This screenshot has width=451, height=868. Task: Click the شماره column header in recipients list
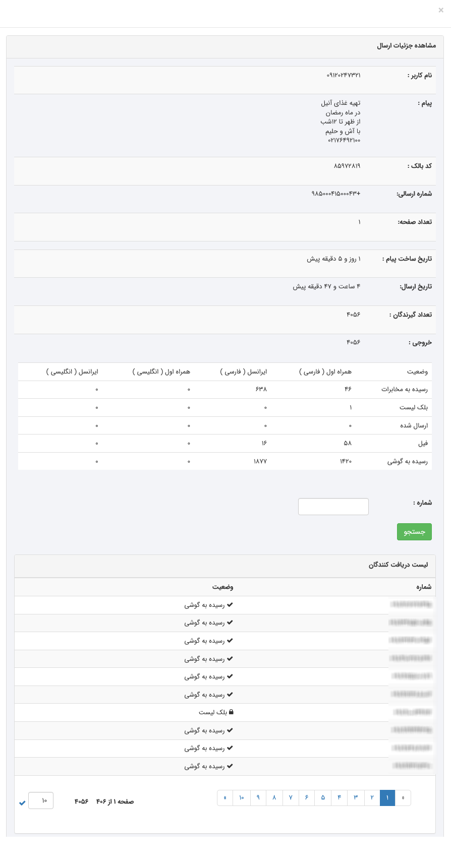pos(423,587)
